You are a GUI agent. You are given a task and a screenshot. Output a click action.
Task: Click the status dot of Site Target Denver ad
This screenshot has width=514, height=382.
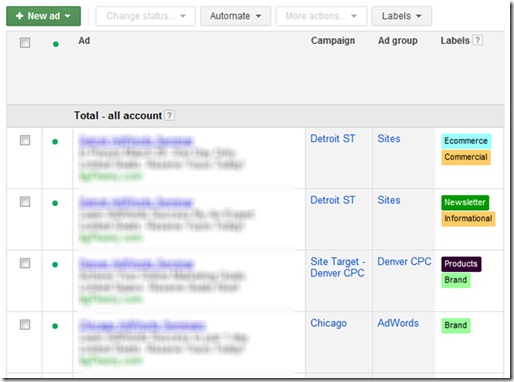[x=55, y=265]
